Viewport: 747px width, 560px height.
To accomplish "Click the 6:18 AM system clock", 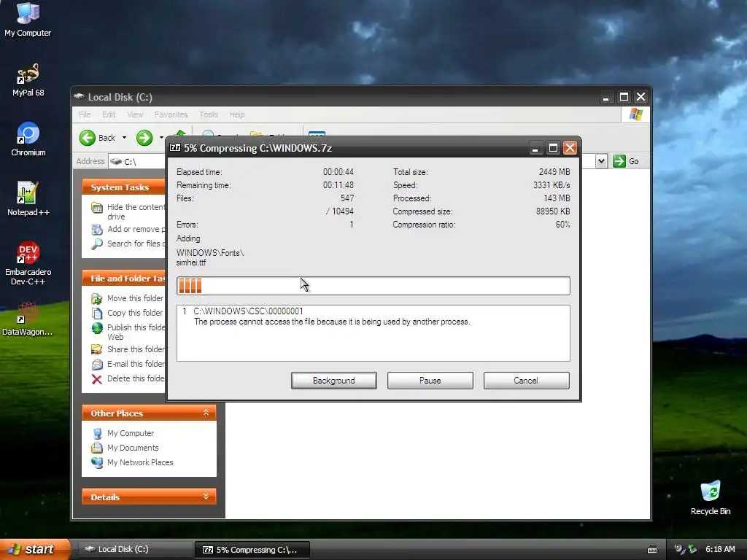I will [720, 549].
